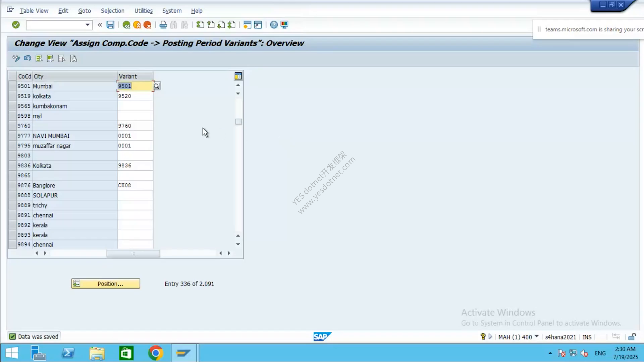Open the Windows Start button

(12, 353)
